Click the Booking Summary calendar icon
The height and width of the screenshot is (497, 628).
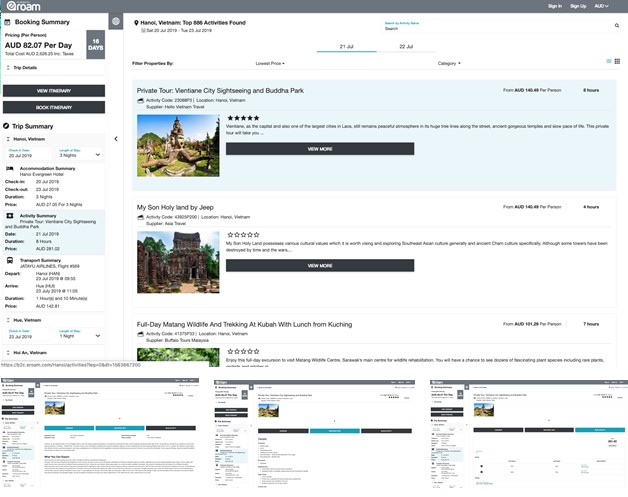[8, 22]
